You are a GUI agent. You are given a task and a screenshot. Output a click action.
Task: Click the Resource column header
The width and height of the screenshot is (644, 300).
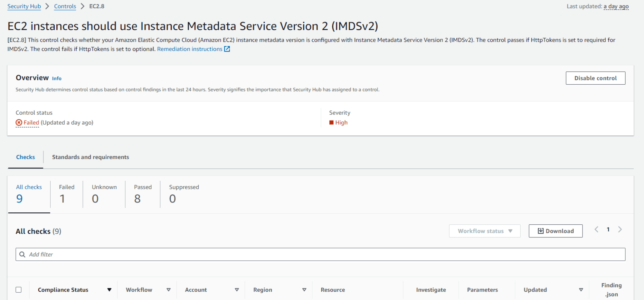333,290
